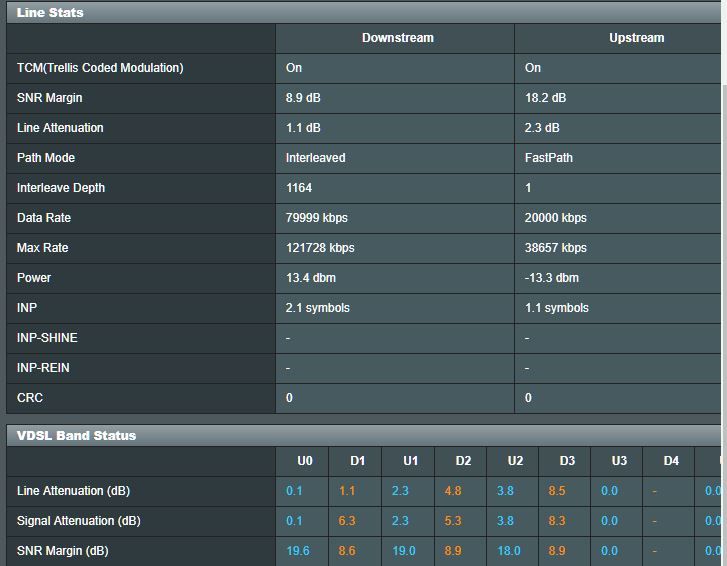Select the SNR Margin (dB) band row label

tap(63, 551)
